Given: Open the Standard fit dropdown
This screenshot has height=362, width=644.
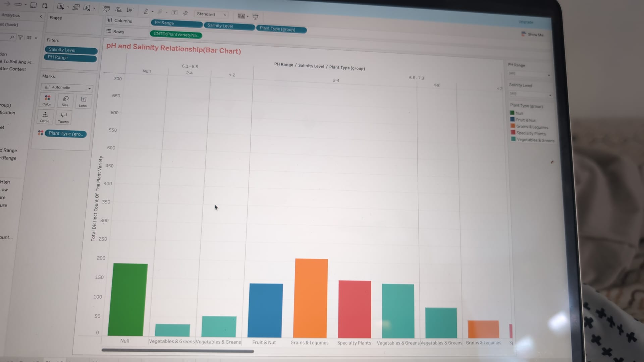Looking at the screenshot, I should [211, 14].
